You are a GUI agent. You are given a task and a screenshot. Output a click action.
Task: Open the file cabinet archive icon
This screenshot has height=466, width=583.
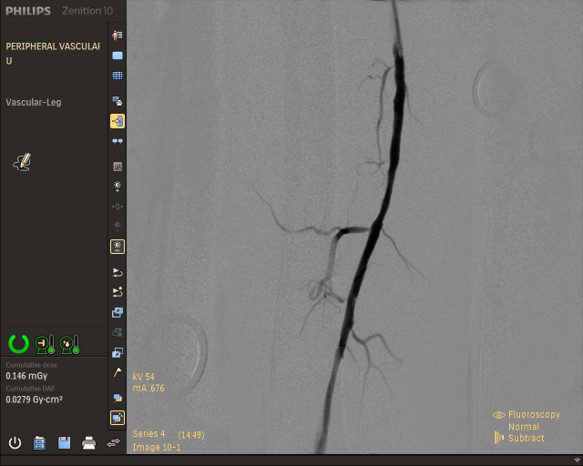tap(39, 443)
